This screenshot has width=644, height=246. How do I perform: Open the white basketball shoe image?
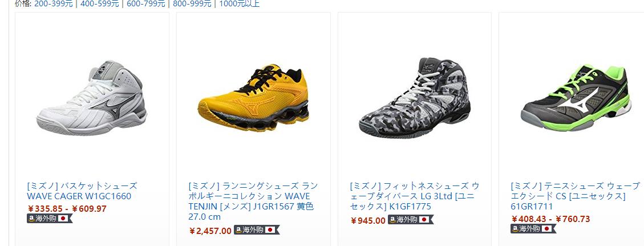pos(92,98)
